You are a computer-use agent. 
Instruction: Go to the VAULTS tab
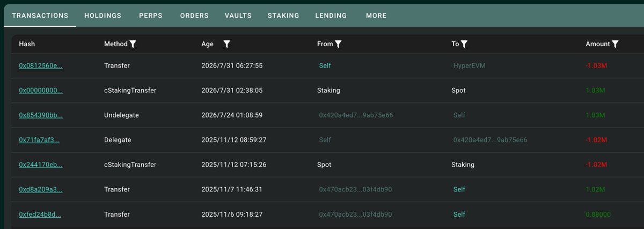238,16
